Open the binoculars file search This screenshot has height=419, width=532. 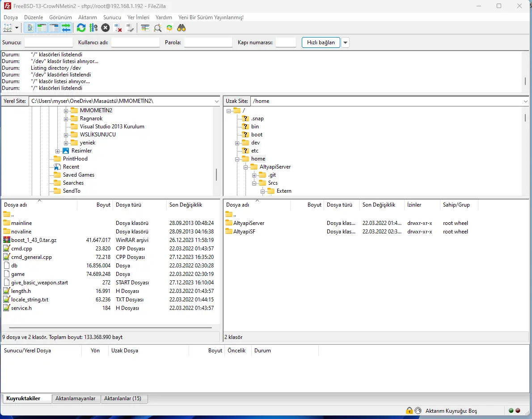[x=182, y=28]
